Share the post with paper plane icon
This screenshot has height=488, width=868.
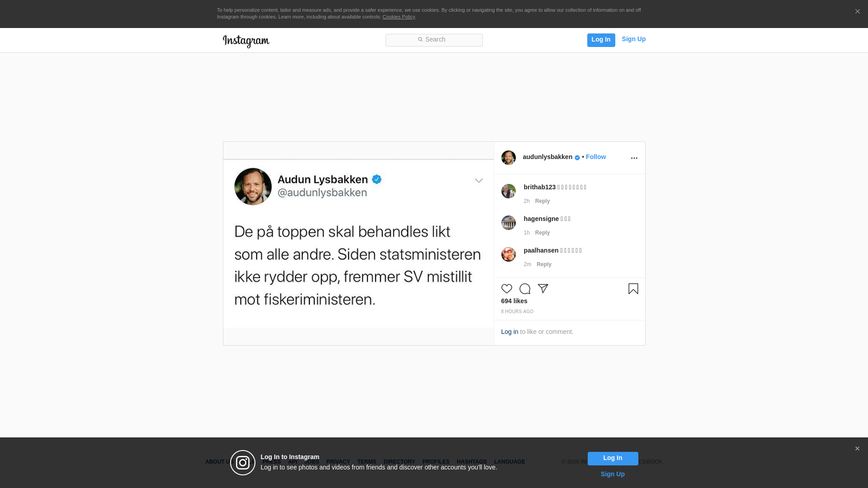[x=543, y=289]
